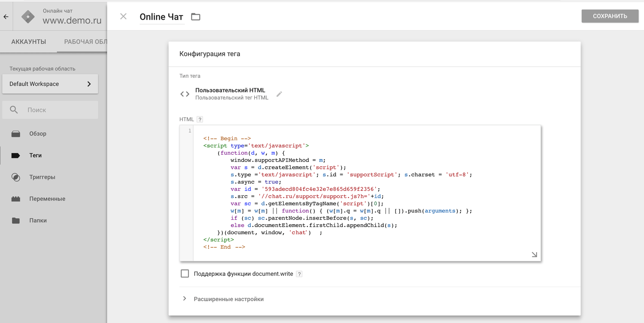Click the search magnifier icon
This screenshot has width=644, height=323.
[14, 110]
